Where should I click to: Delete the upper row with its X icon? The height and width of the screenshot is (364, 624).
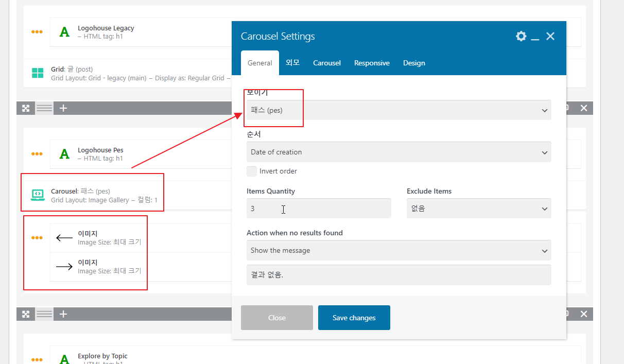pyautogui.click(x=584, y=108)
